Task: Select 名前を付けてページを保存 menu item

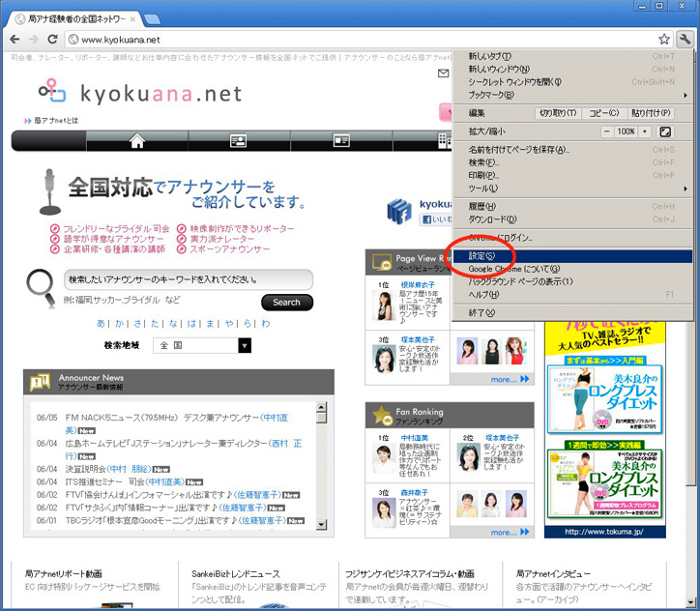Action: [x=572, y=150]
